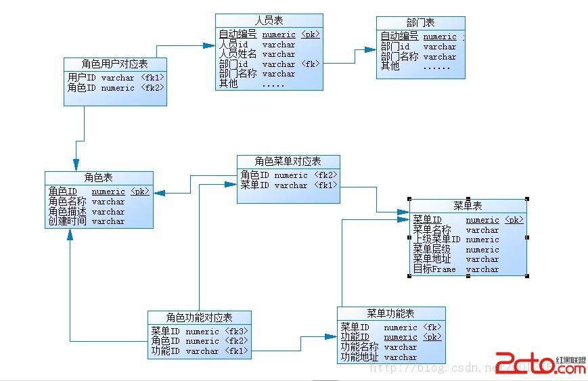Viewport: 588px width, 381px height.
Task: Select the 角色名称 field
Action: point(86,202)
